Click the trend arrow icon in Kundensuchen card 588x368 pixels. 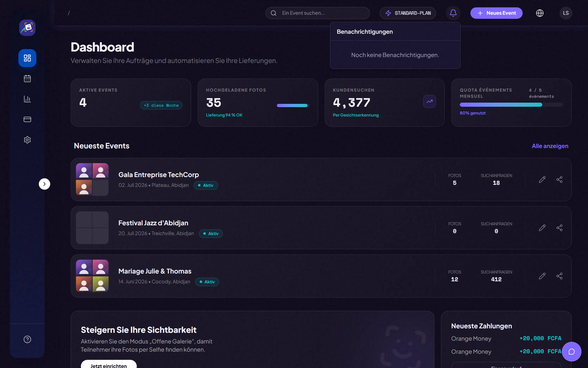(429, 101)
